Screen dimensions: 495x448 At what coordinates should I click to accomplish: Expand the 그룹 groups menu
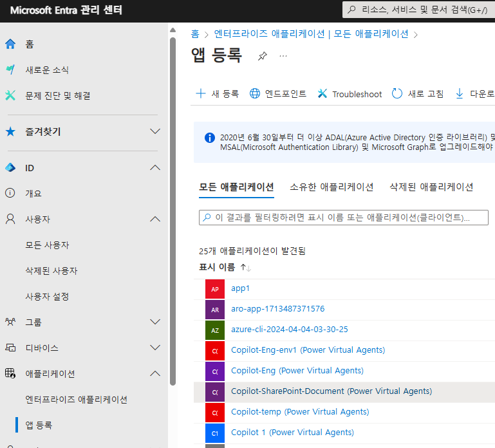[154, 322]
